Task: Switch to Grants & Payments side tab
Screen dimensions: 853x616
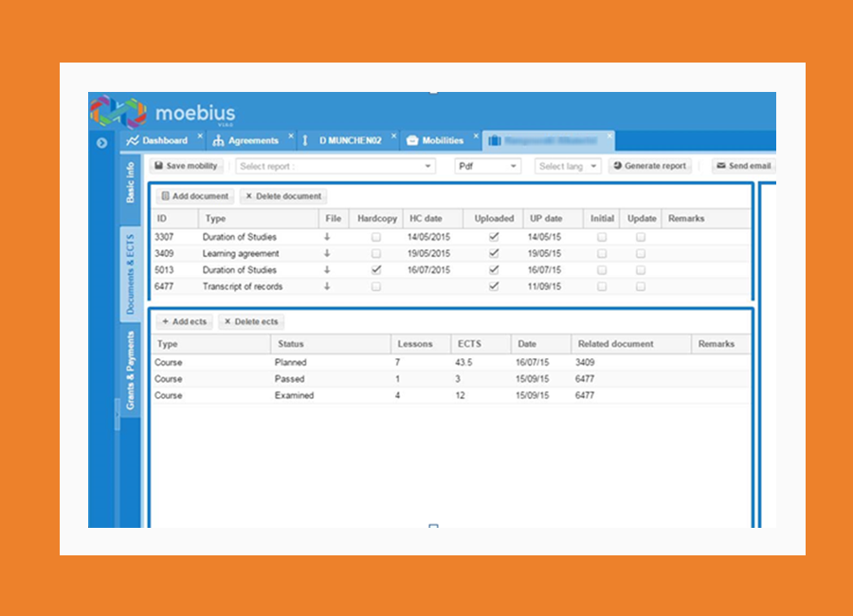Action: click(x=130, y=371)
